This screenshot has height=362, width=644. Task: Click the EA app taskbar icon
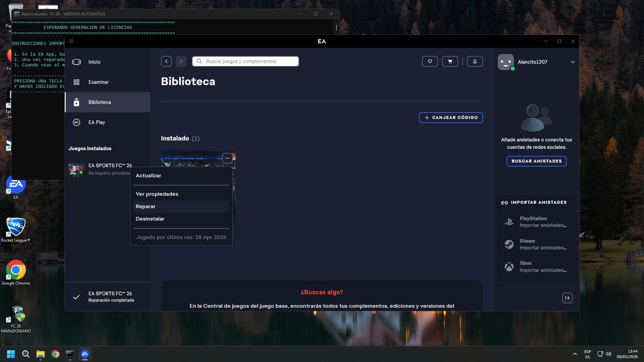84,354
